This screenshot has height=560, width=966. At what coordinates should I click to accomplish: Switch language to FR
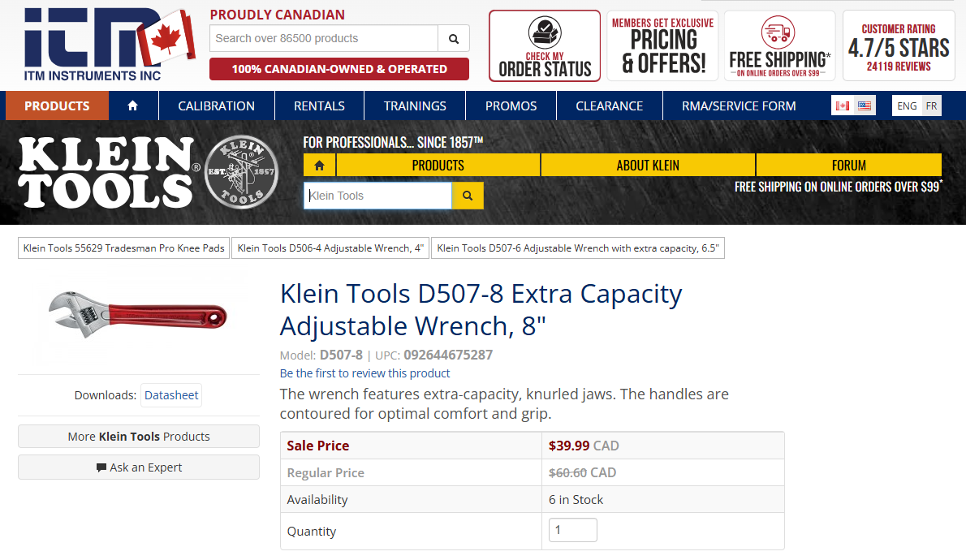pyautogui.click(x=932, y=105)
